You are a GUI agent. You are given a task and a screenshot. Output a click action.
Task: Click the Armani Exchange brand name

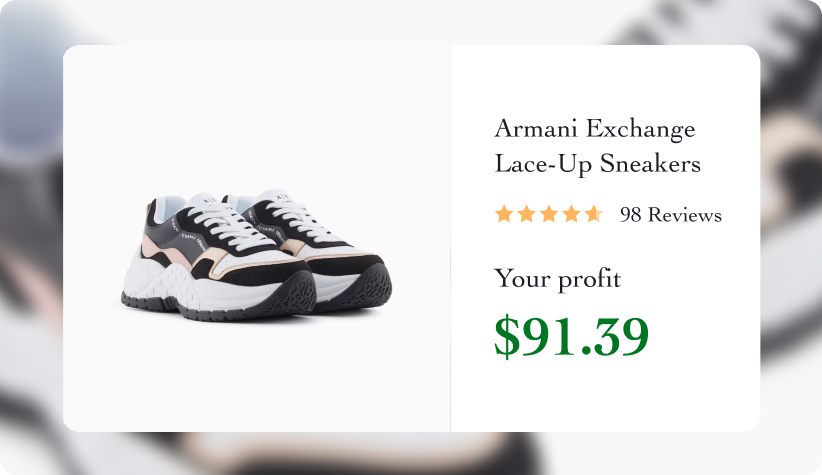click(595, 129)
